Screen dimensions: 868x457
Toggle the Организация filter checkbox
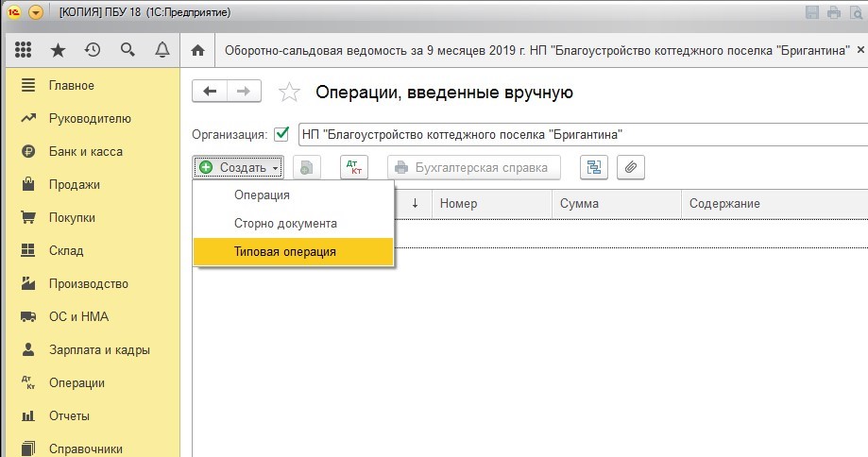pos(281,134)
